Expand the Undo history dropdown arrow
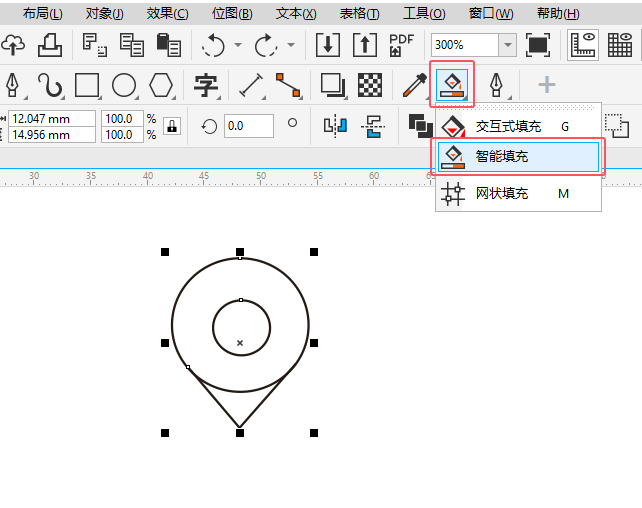 [x=238, y=45]
